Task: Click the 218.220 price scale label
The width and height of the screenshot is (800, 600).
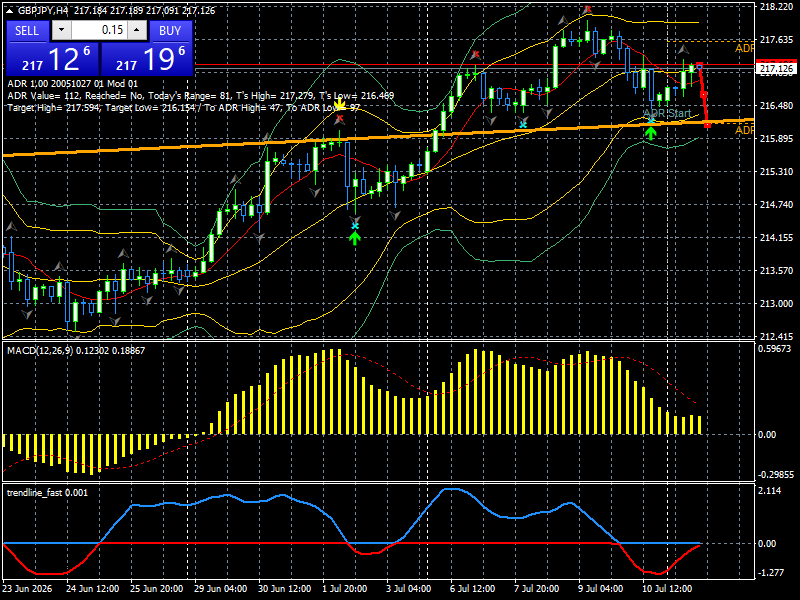Action: pos(776,7)
